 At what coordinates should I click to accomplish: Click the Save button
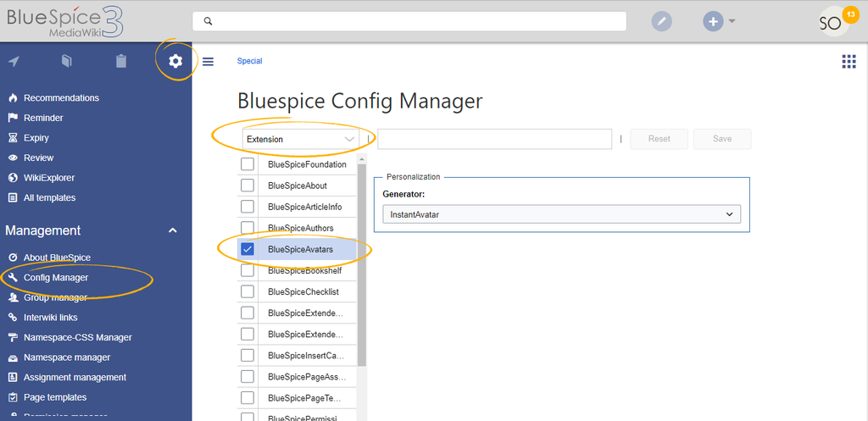(x=722, y=139)
